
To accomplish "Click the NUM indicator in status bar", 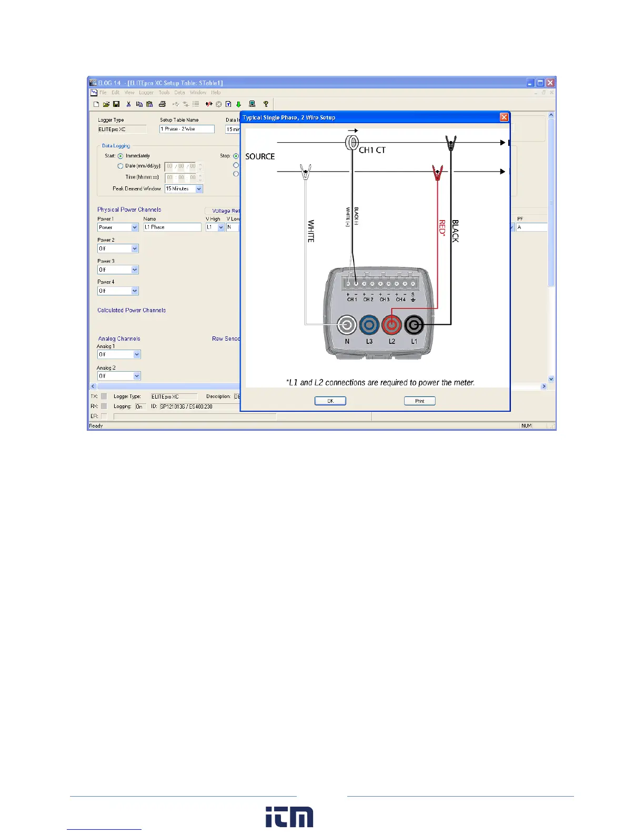I will [527, 425].
